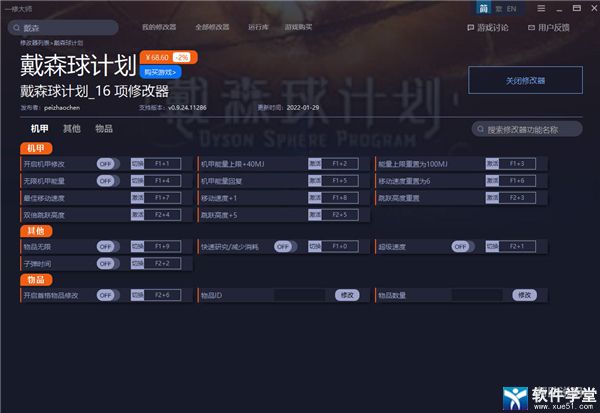The width and height of the screenshot is (600, 413).
Task: Open 游戏购买 in top navigation
Action: click(x=298, y=27)
